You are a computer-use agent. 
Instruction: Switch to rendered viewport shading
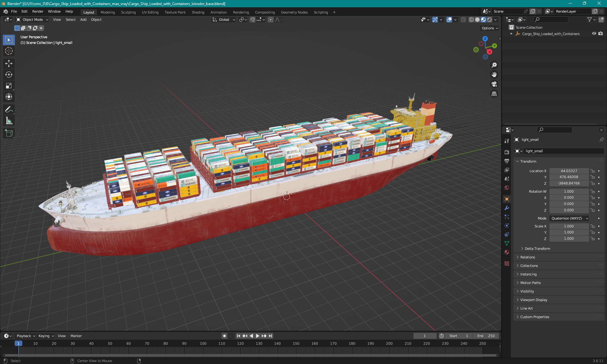(489, 20)
